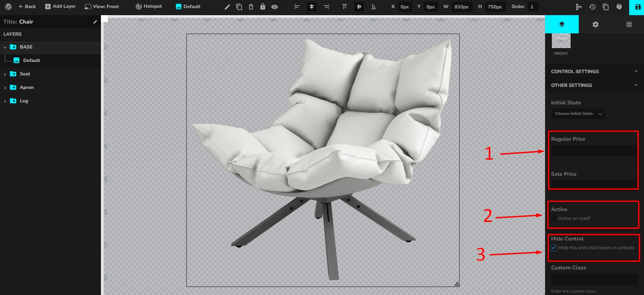
Task: Open the Choose Initial State dropdown
Action: [578, 114]
